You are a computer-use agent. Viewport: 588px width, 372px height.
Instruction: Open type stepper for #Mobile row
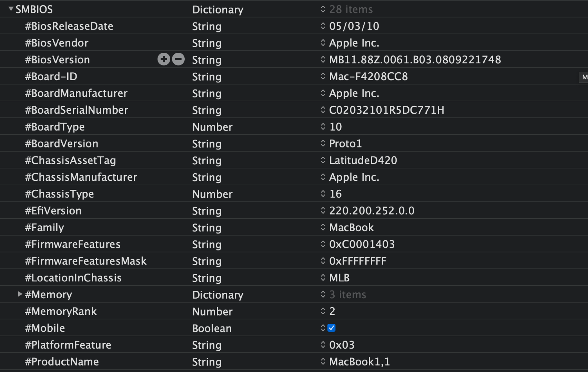(x=323, y=328)
